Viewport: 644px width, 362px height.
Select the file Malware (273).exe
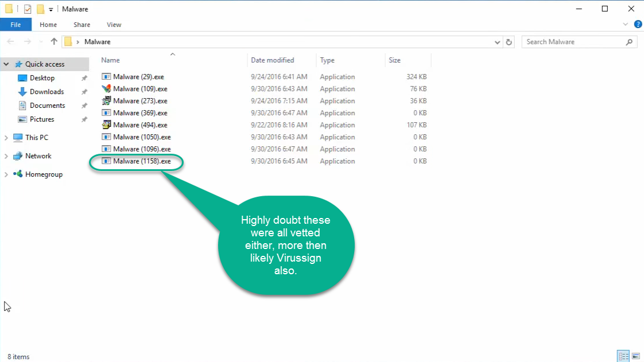click(x=140, y=100)
